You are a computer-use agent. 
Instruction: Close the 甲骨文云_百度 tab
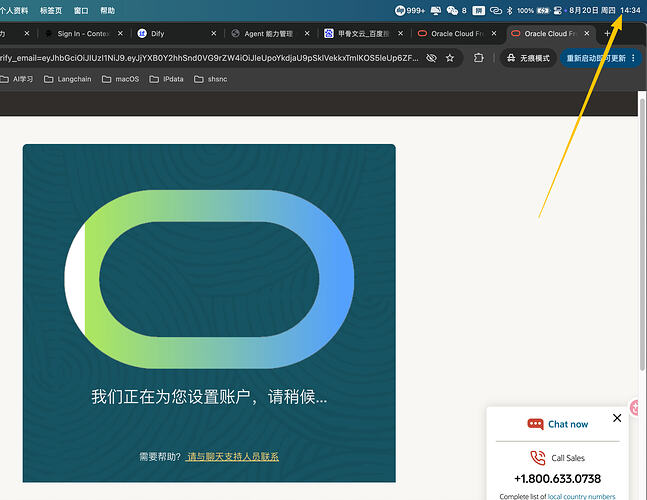400,33
